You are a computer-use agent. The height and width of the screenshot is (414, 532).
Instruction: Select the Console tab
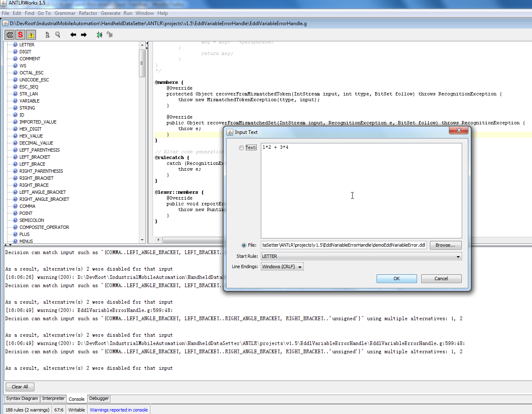(76, 399)
